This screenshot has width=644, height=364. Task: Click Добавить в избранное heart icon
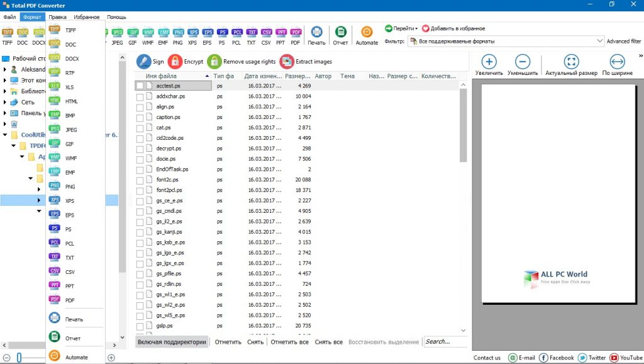(426, 28)
